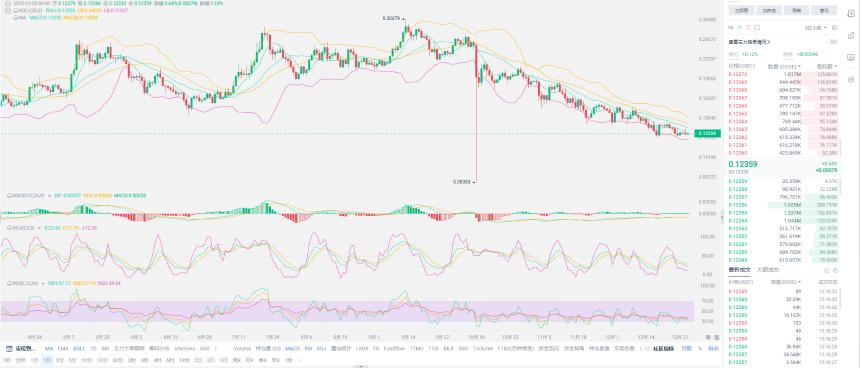Select the first tab above the order book
This screenshot has height=368, width=860.
point(742,10)
